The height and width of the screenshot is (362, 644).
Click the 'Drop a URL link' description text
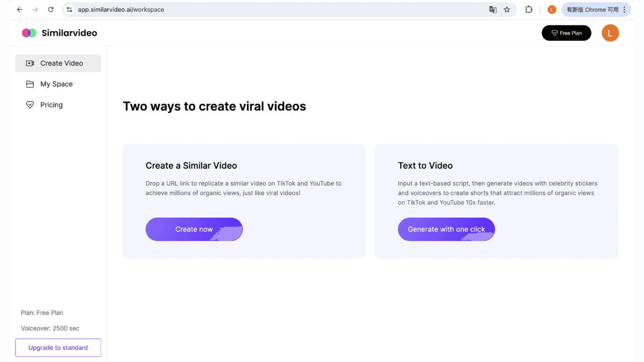pos(244,188)
